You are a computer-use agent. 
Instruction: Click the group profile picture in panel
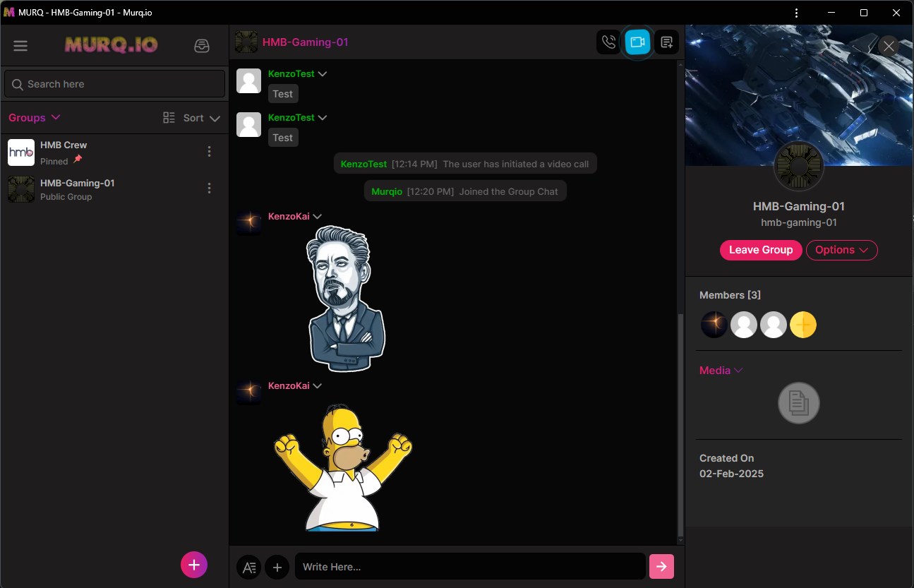pos(799,167)
